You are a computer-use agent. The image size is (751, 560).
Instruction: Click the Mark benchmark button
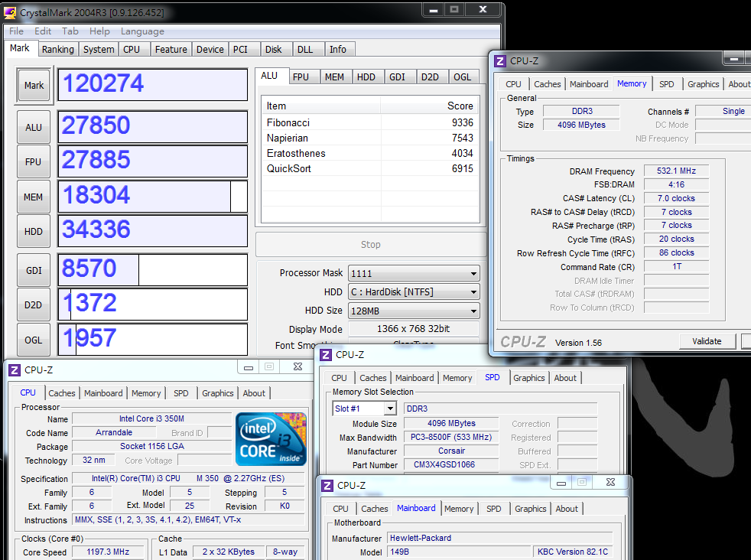click(x=34, y=85)
